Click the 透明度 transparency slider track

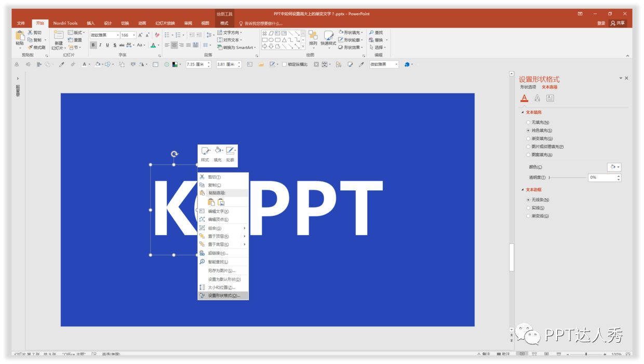point(567,177)
